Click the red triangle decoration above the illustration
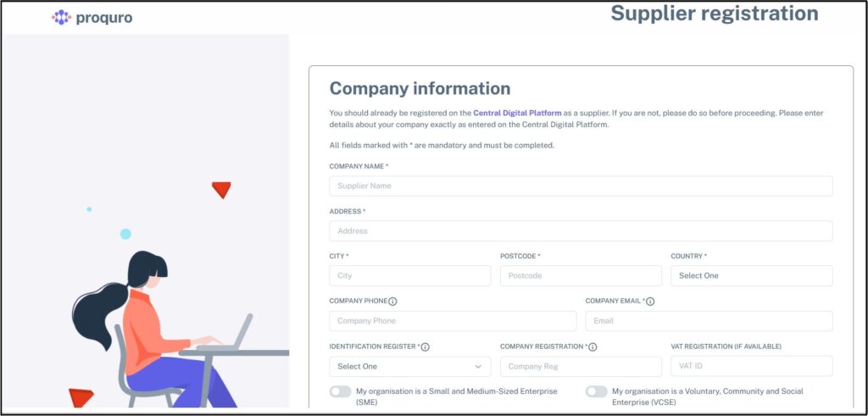 pos(221,189)
